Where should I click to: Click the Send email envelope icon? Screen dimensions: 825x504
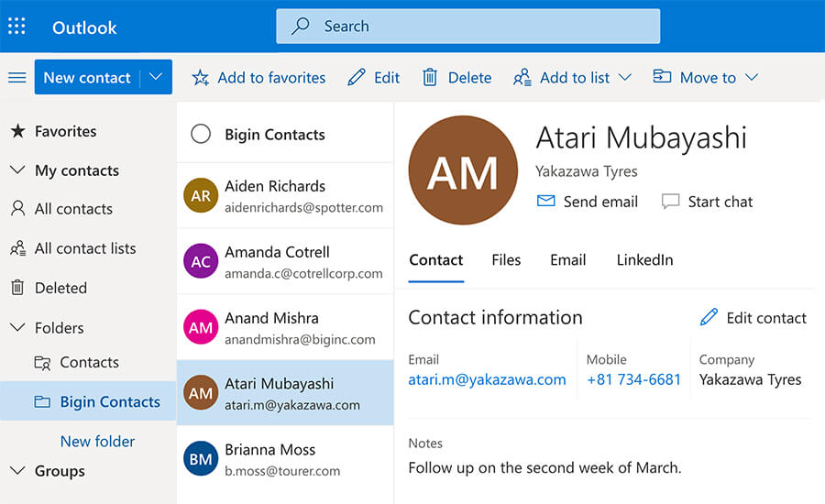pos(545,201)
